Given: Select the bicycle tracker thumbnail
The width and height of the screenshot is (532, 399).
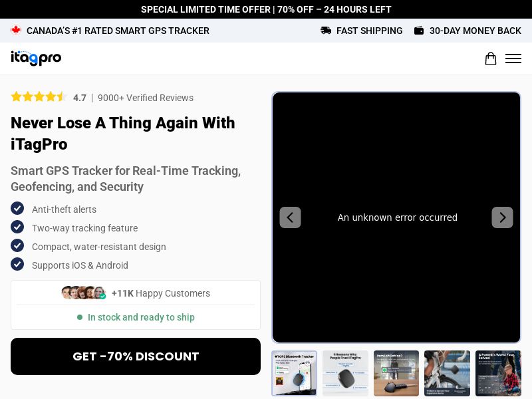Looking at the screenshot, I should click(x=447, y=373).
